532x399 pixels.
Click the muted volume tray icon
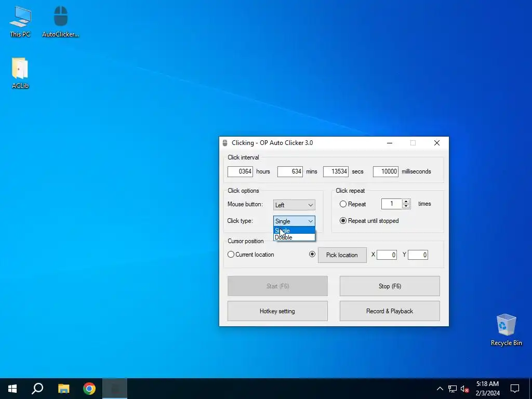[x=464, y=389]
